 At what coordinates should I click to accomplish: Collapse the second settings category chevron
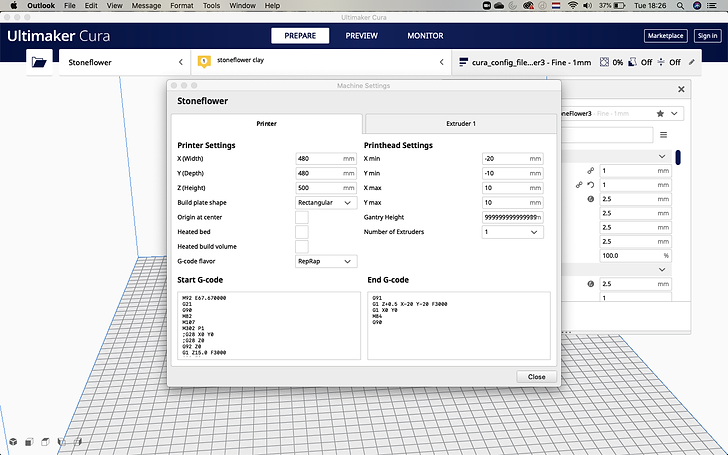[x=662, y=270]
